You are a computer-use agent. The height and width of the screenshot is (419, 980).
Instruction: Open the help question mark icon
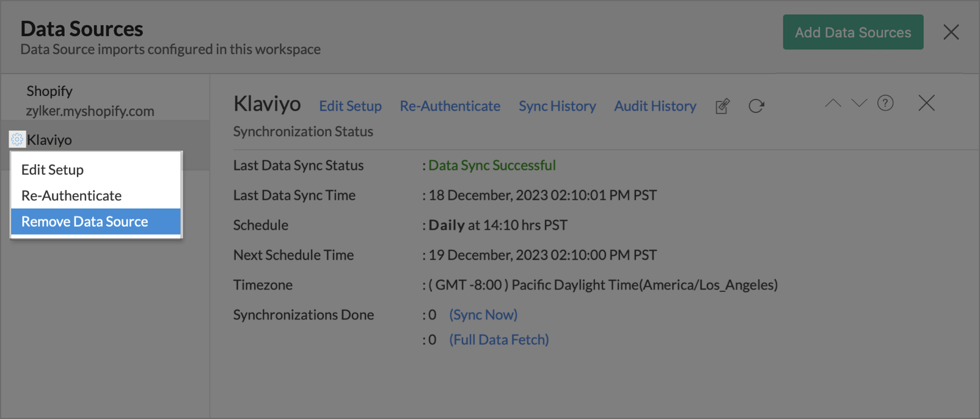coord(885,103)
